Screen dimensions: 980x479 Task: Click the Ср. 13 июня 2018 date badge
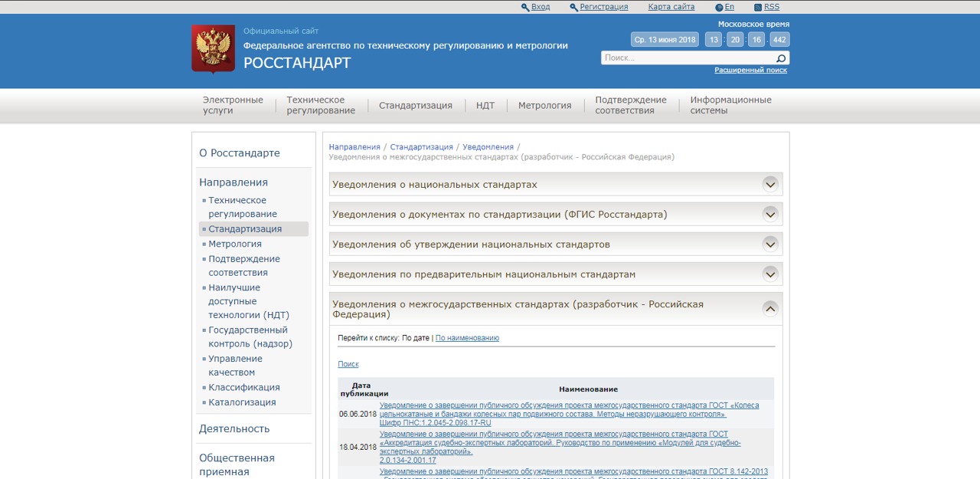point(665,40)
